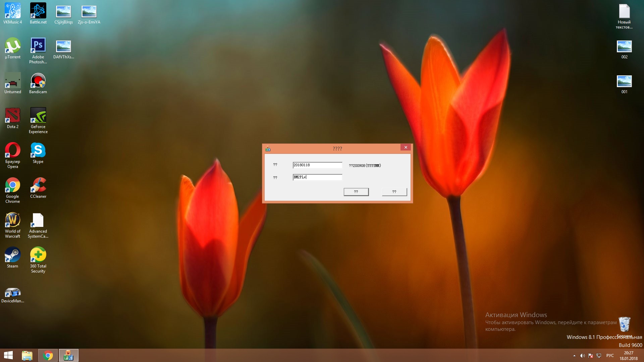This screenshot has height=362, width=644.
Task: Click the µTorrent desktop icon
Action: coord(13,46)
